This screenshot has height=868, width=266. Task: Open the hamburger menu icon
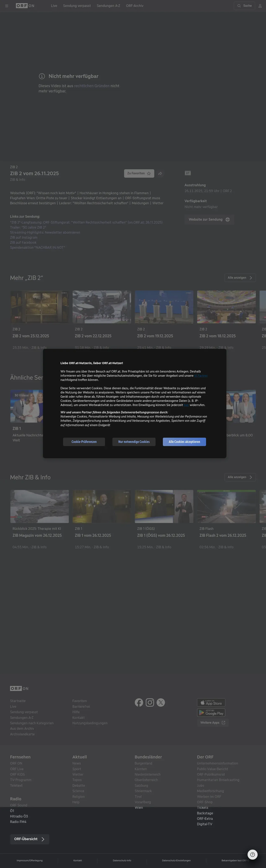(6, 6)
